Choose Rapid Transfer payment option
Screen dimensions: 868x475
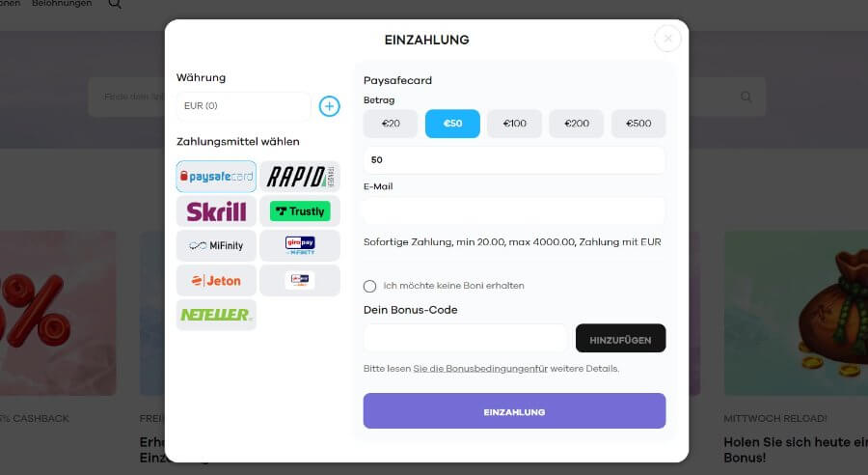[300, 177]
